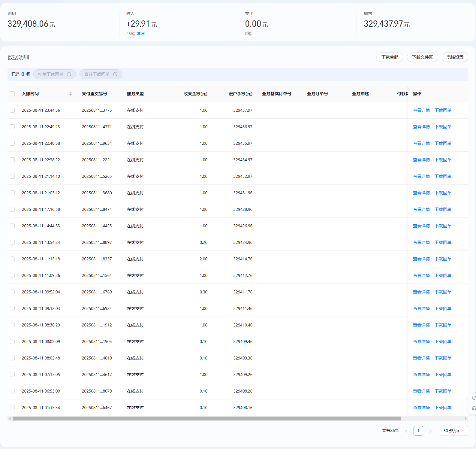This screenshot has width=476, height=449.
Task: Click the 收支金额(元) column header
Action: (195, 94)
